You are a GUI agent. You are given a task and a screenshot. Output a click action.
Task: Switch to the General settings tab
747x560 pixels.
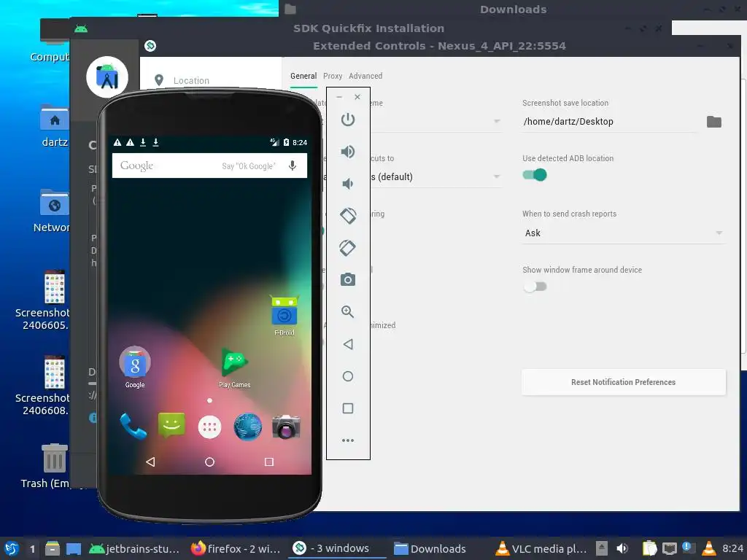click(x=303, y=76)
